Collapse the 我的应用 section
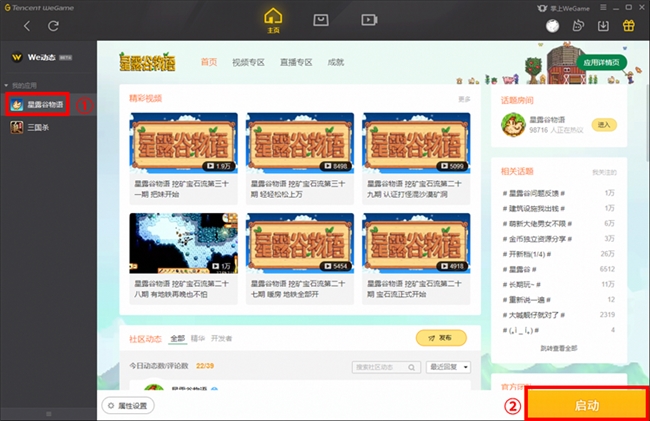650x421 pixels. tap(6, 85)
